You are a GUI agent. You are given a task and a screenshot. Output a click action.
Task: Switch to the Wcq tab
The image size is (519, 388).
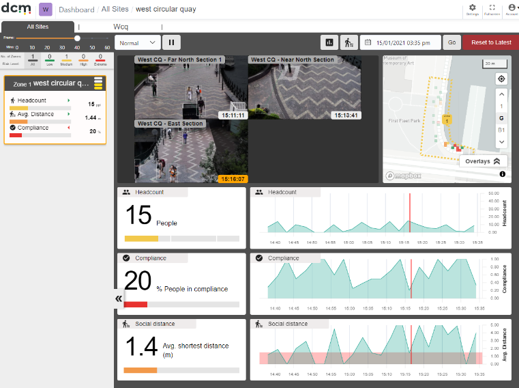coord(121,27)
